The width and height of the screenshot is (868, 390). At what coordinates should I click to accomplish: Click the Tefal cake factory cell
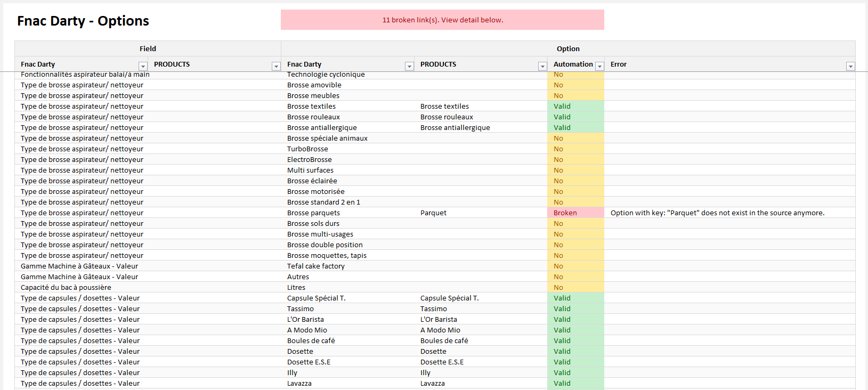pyautogui.click(x=316, y=266)
